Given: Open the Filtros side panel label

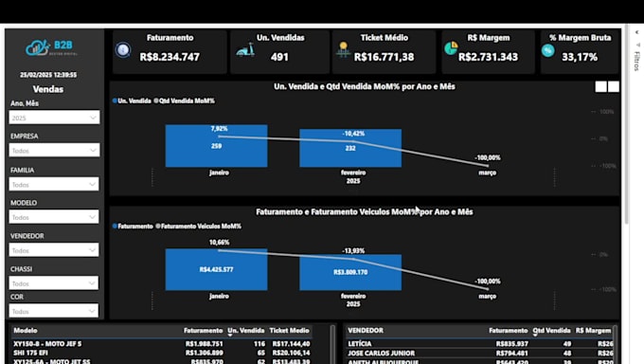Looking at the screenshot, I should click(637, 61).
